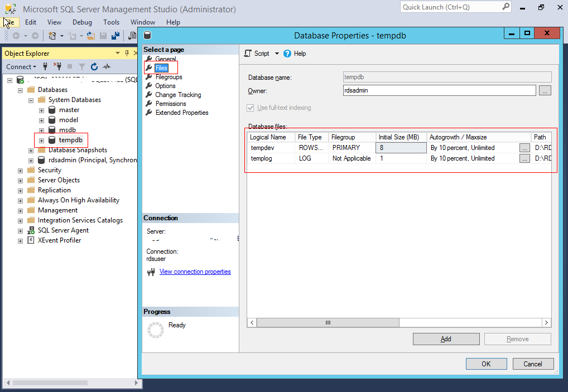568x392 pixels.
Task: Collapse Databases tree node
Action: (x=21, y=90)
